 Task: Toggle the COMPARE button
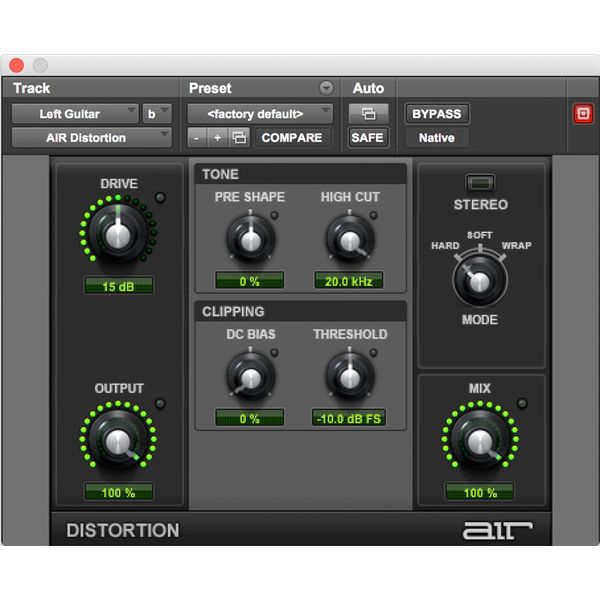[x=292, y=137]
